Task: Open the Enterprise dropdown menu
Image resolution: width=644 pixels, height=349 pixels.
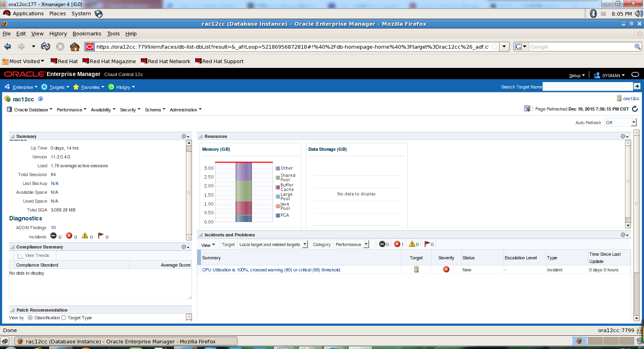Action: pos(21,87)
